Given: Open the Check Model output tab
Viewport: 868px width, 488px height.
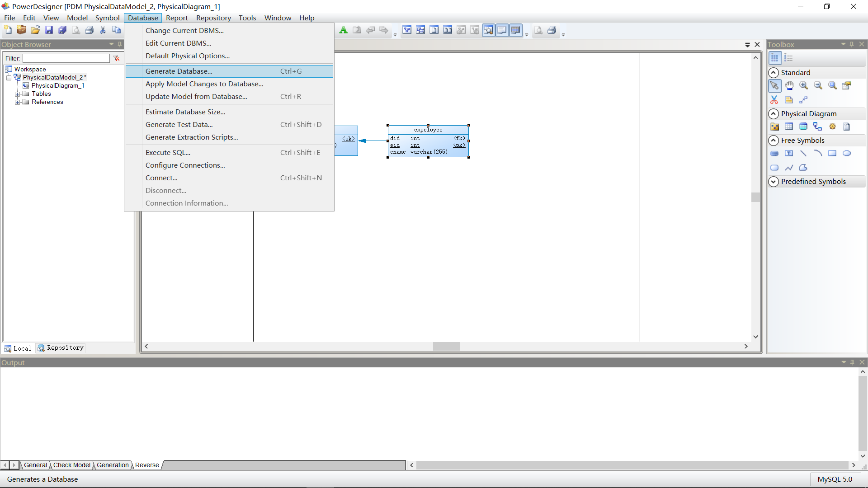Looking at the screenshot, I should tap(71, 465).
